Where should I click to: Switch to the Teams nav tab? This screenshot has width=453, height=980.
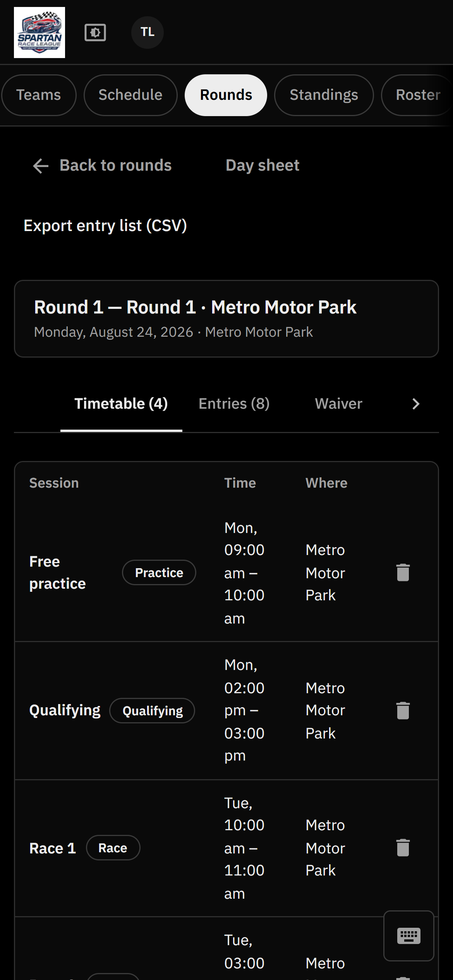(x=39, y=95)
